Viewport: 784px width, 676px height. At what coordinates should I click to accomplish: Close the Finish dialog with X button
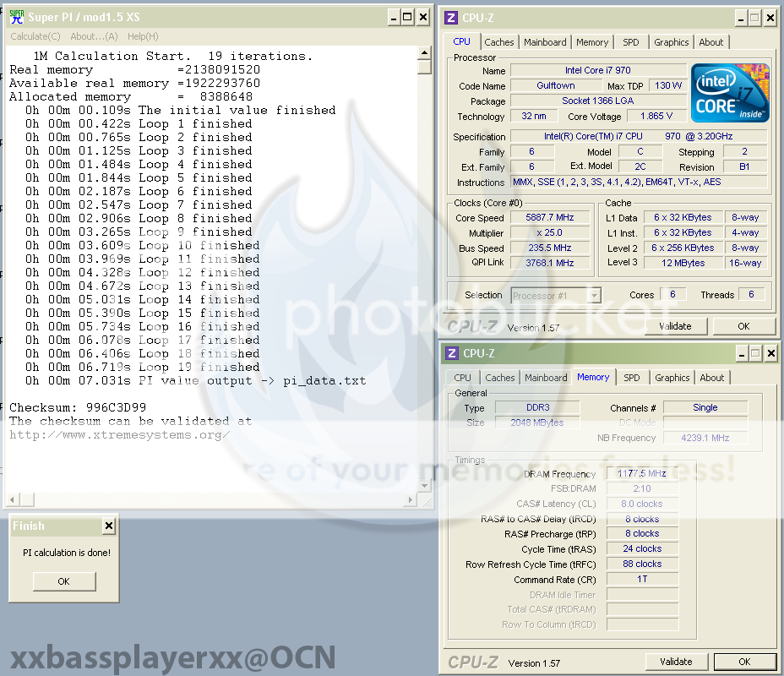(x=108, y=526)
